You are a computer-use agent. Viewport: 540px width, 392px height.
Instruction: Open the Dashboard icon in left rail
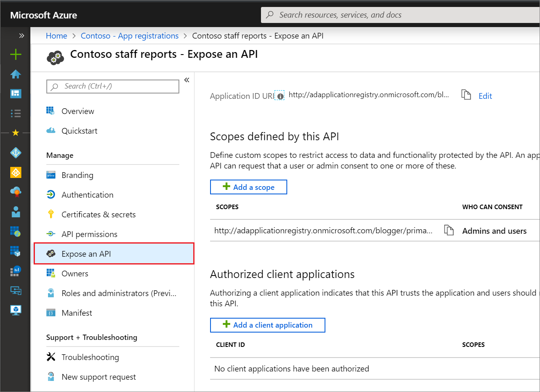coord(16,93)
